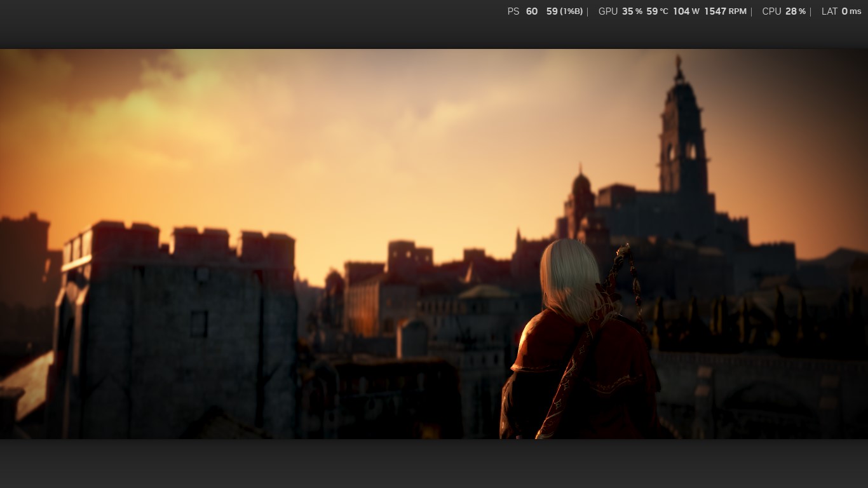
Task: Click the 60 frame rate value
Action: [x=531, y=11]
